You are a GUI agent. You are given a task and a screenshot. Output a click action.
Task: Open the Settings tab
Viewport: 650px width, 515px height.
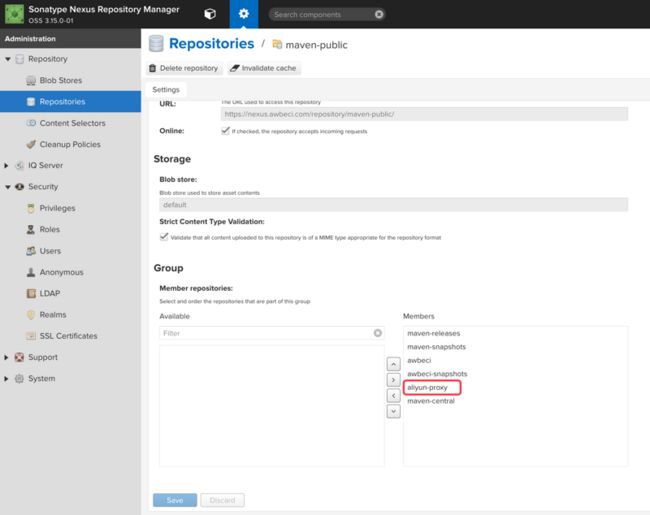coord(166,90)
